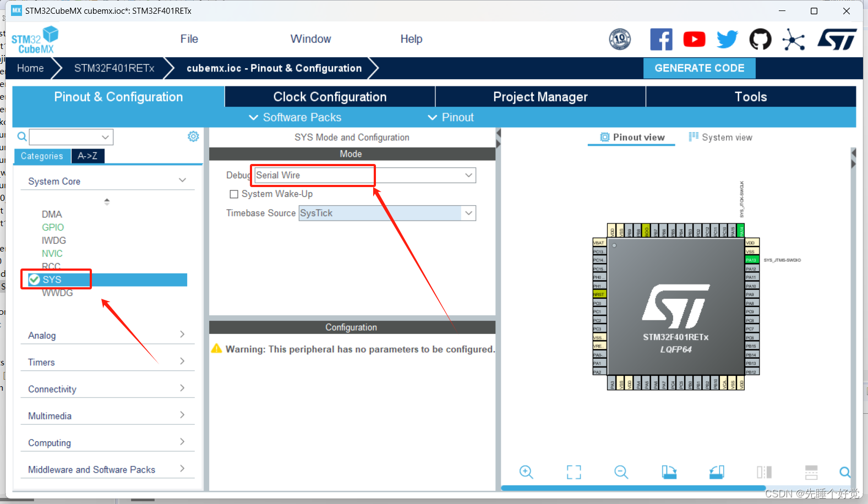Select IWDG in System Core list
The width and height of the screenshot is (868, 504).
[54, 240]
